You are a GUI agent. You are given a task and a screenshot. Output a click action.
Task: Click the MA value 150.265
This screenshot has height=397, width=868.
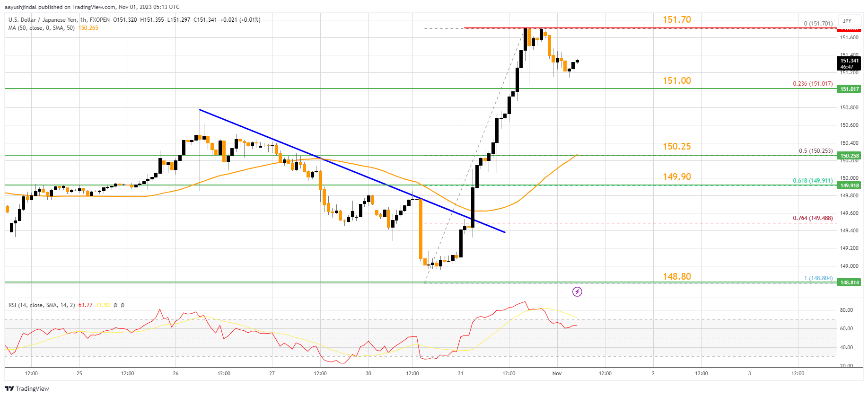[x=88, y=28]
